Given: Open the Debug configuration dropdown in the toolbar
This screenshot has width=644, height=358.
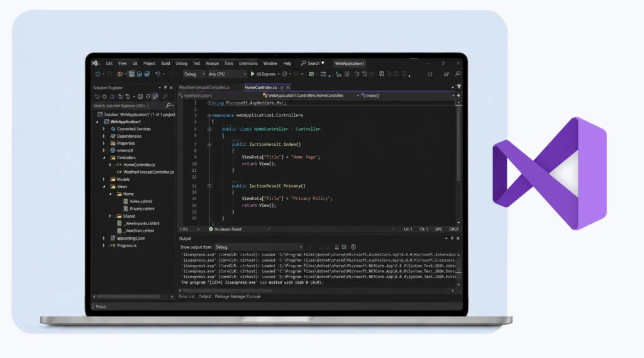Looking at the screenshot, I should 194,74.
